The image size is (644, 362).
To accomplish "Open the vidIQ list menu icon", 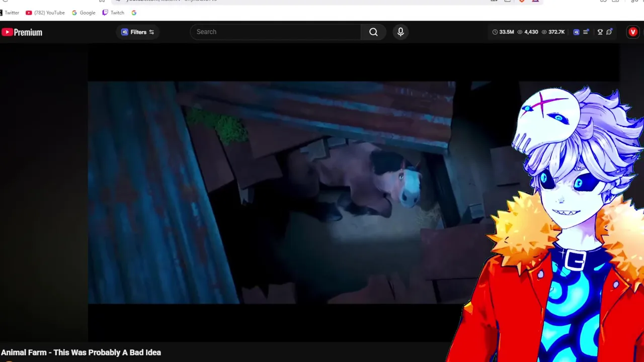I will [x=586, y=32].
